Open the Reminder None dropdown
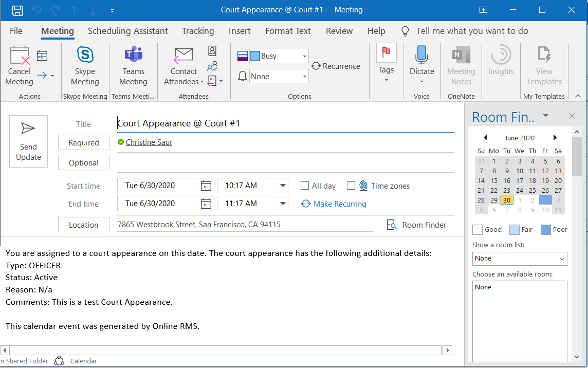The image size is (588, 368). pos(305,77)
